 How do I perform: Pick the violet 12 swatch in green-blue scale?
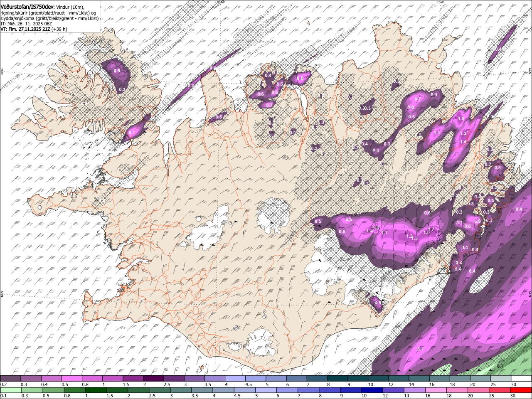393,390
